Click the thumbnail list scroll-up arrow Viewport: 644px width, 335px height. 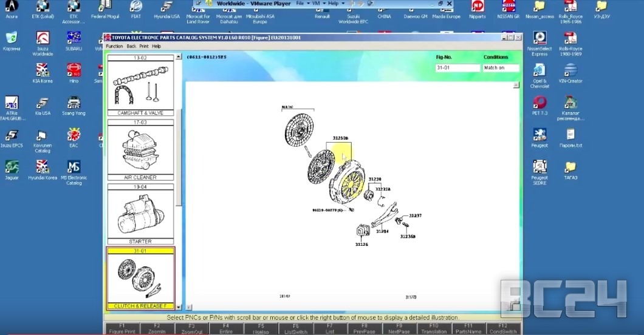point(178,58)
